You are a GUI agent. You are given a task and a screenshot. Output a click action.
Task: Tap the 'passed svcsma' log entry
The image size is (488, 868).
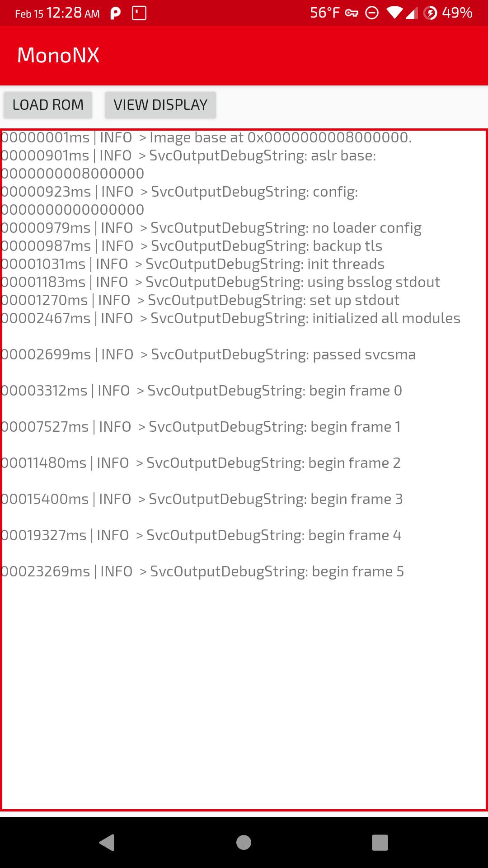click(208, 354)
